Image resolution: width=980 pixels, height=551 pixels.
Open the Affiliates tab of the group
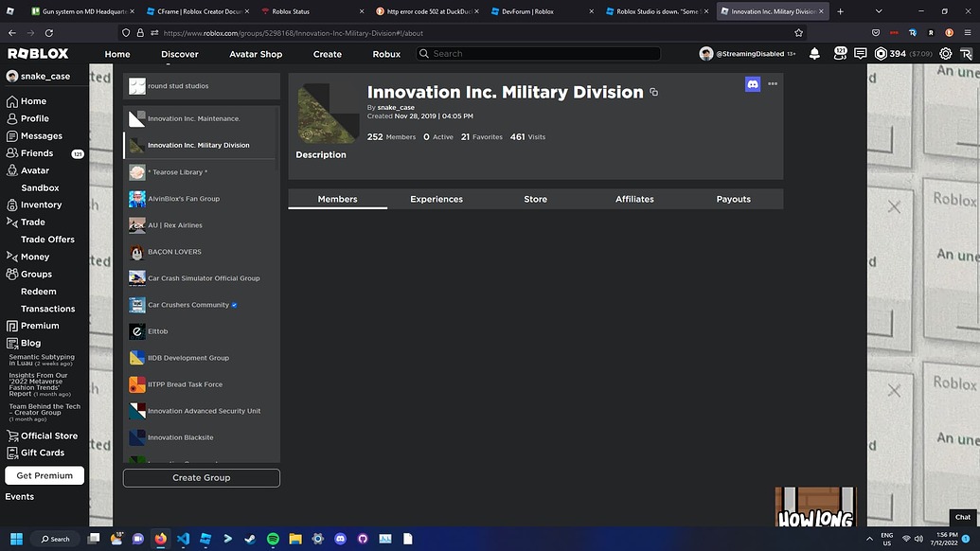(634, 199)
